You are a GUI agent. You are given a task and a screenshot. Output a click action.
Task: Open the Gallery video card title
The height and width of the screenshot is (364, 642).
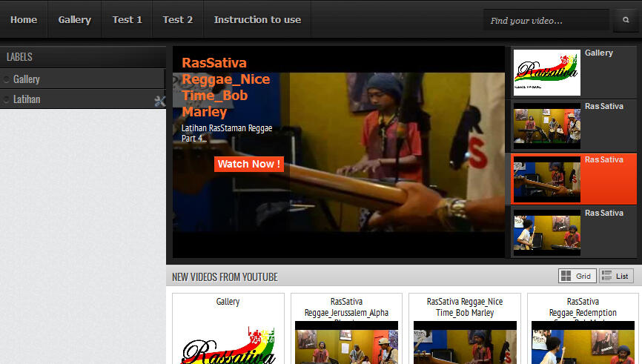click(228, 302)
